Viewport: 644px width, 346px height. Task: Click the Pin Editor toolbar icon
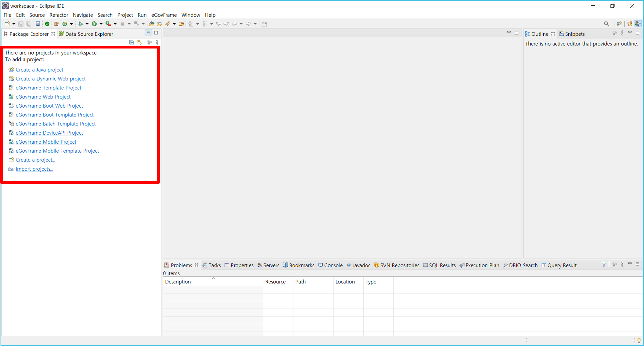pos(265,24)
